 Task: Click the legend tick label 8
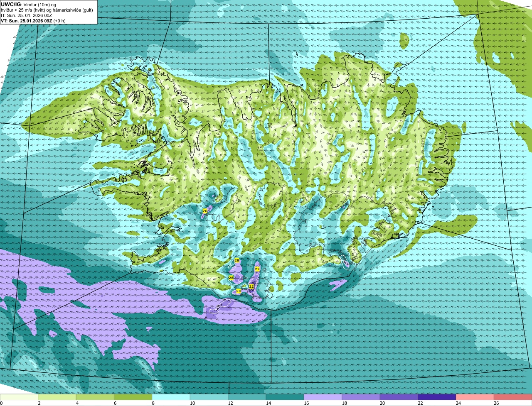(153, 403)
